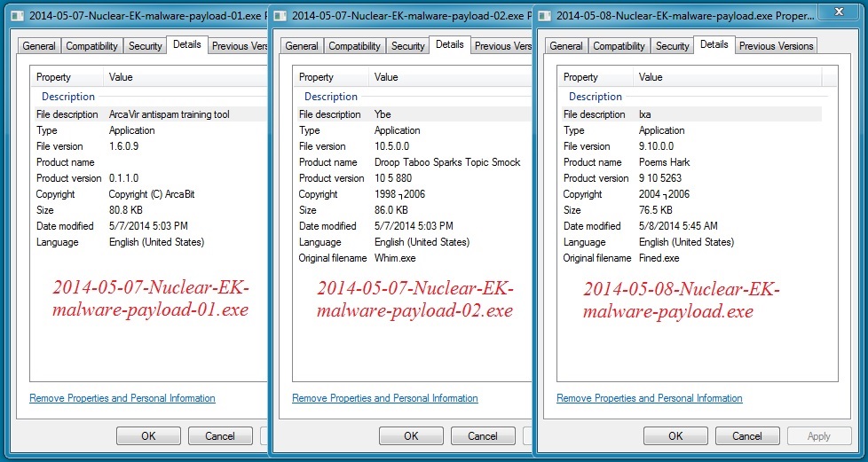Click Remove Properties link in payload-01.exe window
868x462 pixels.
click(122, 398)
